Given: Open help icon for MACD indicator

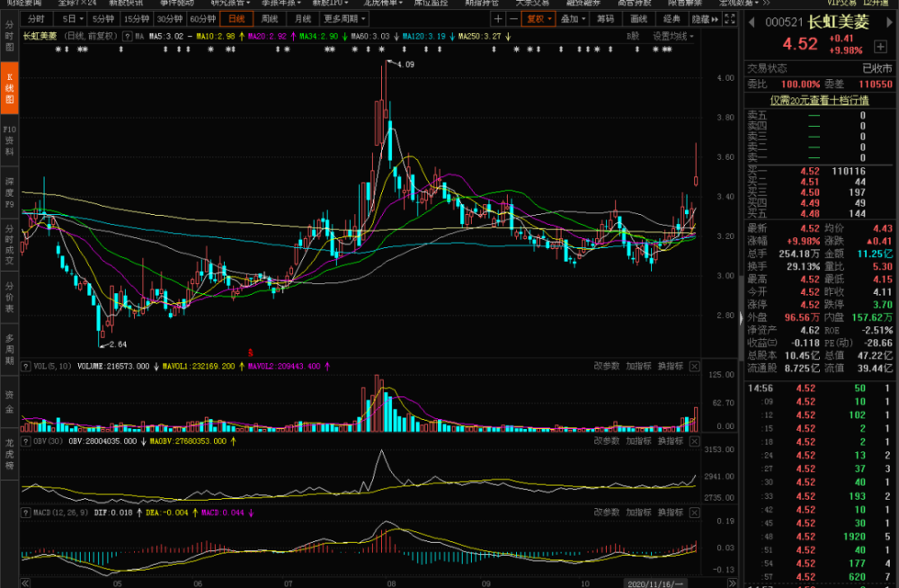Looking at the screenshot, I should (26, 512).
